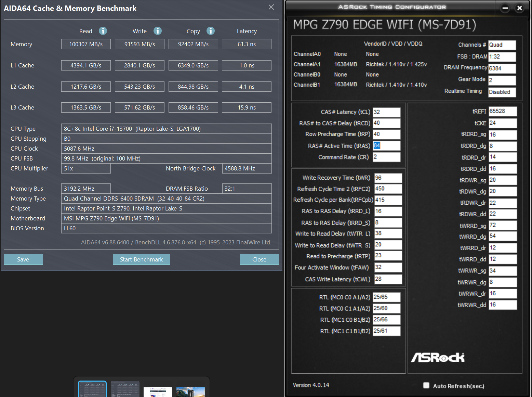Screen dimensions: 532x397
Task: Click the Save button in AIDA64
Action: tap(23, 259)
